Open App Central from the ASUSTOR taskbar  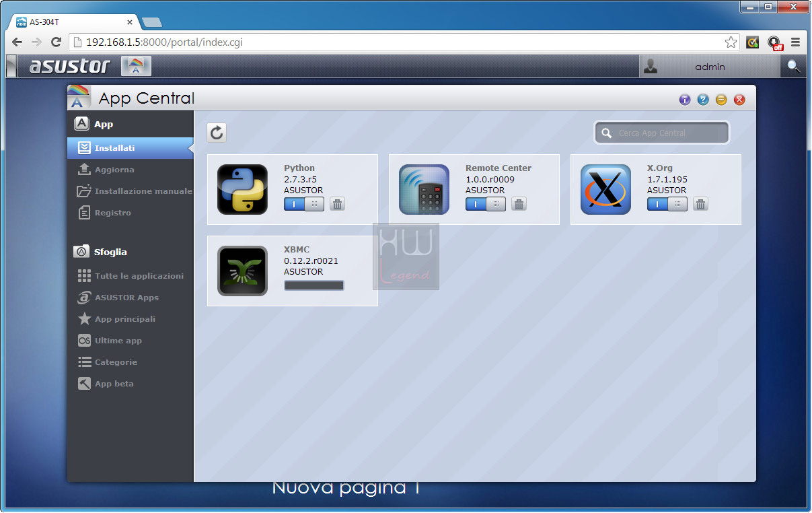tap(136, 66)
